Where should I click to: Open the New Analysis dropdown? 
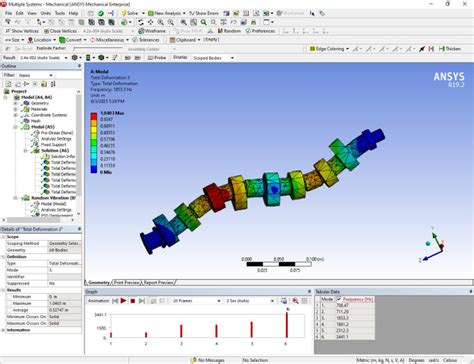point(184,13)
